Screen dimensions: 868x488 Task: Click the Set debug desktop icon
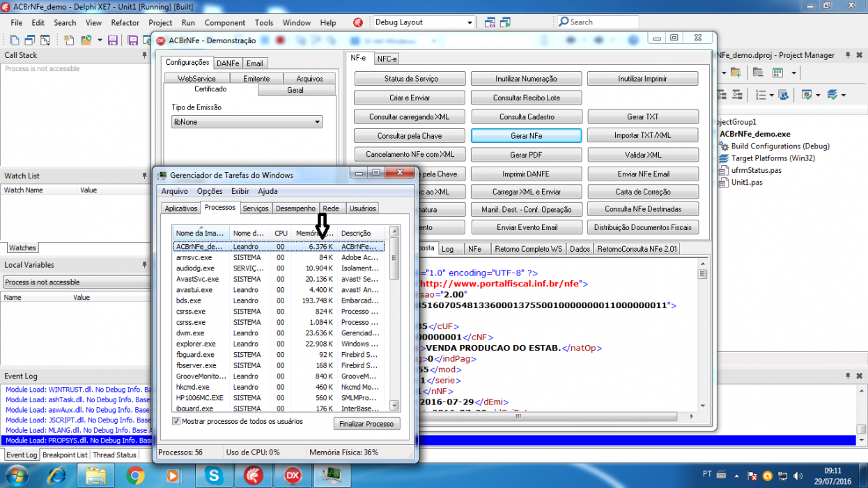click(x=509, y=22)
